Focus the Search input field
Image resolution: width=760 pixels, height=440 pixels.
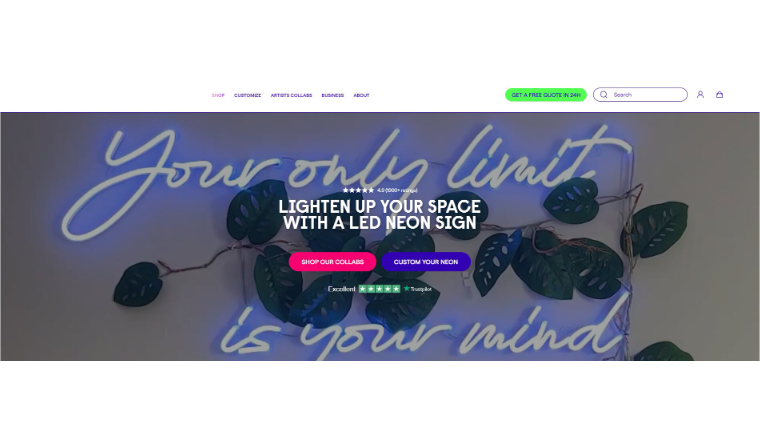point(640,94)
